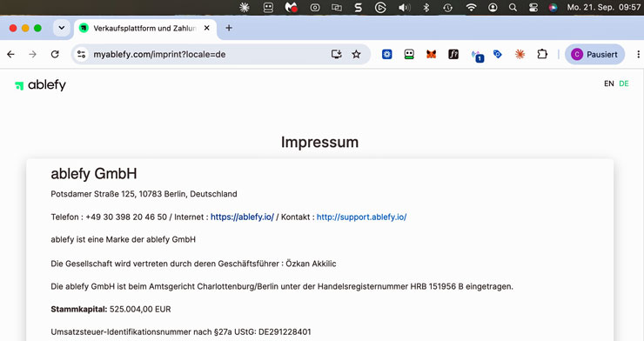The width and height of the screenshot is (644, 341).
Task: Click the forward navigation arrow
Action: (x=32, y=54)
